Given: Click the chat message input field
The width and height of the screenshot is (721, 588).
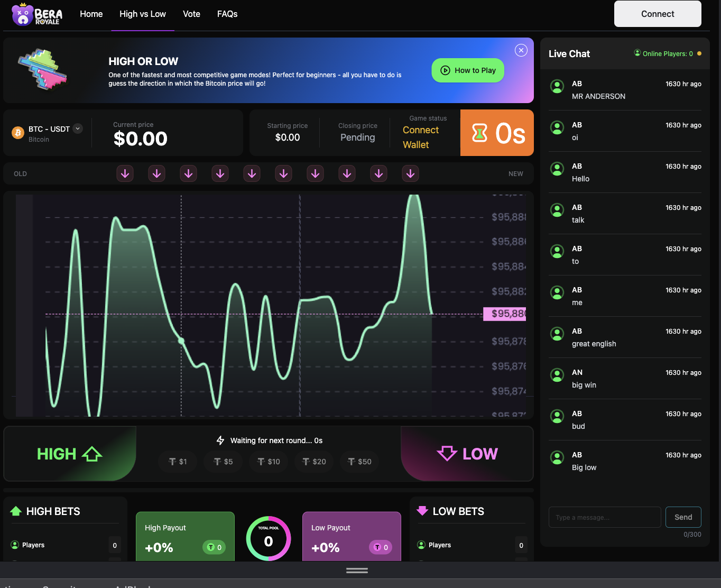Looking at the screenshot, I should click(604, 517).
